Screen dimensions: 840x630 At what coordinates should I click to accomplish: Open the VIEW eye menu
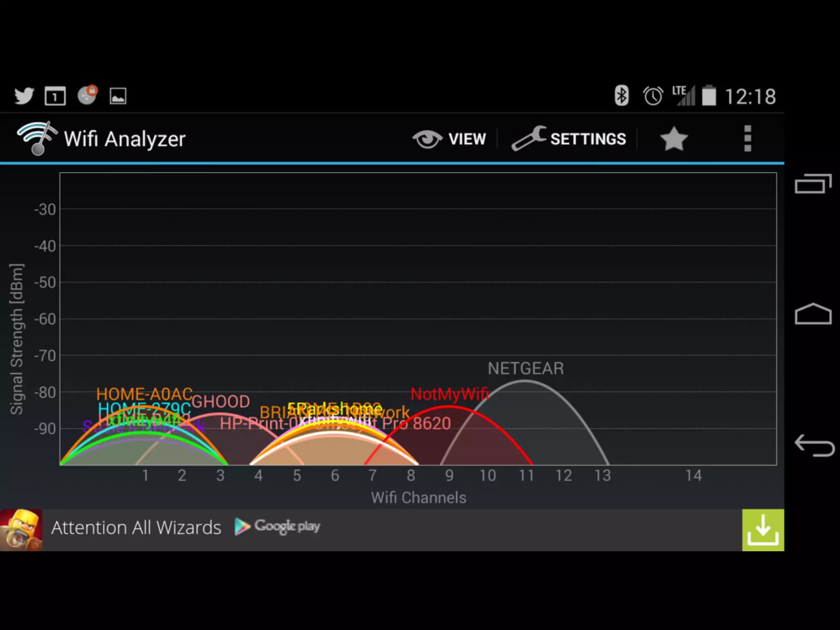[x=450, y=139]
